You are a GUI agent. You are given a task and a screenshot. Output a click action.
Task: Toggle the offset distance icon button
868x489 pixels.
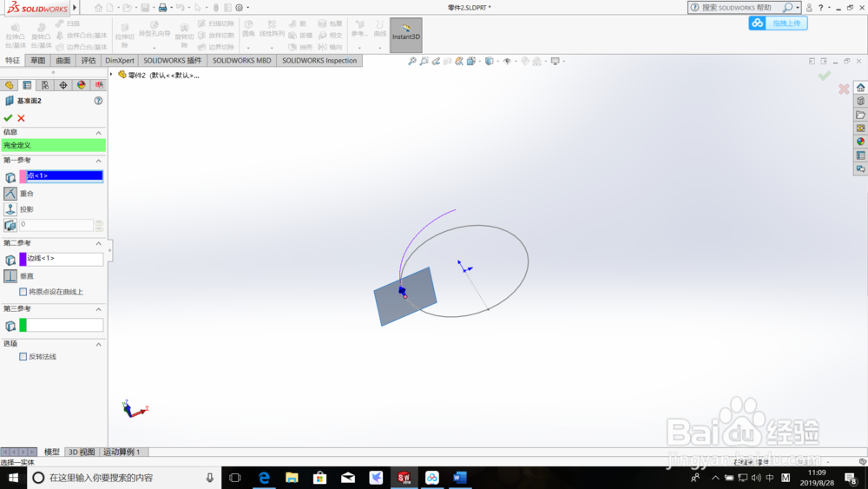(10, 225)
